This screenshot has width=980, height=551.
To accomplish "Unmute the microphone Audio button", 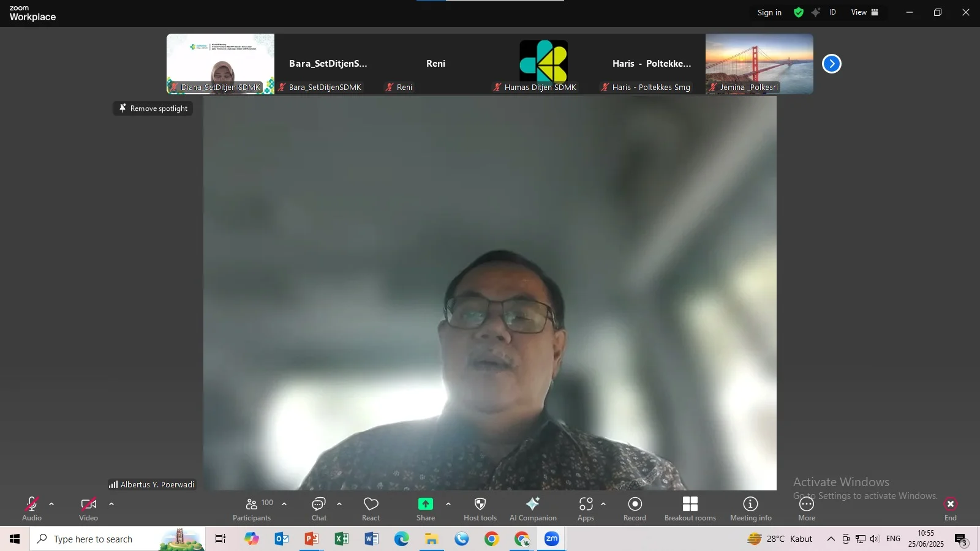I will click(x=32, y=509).
